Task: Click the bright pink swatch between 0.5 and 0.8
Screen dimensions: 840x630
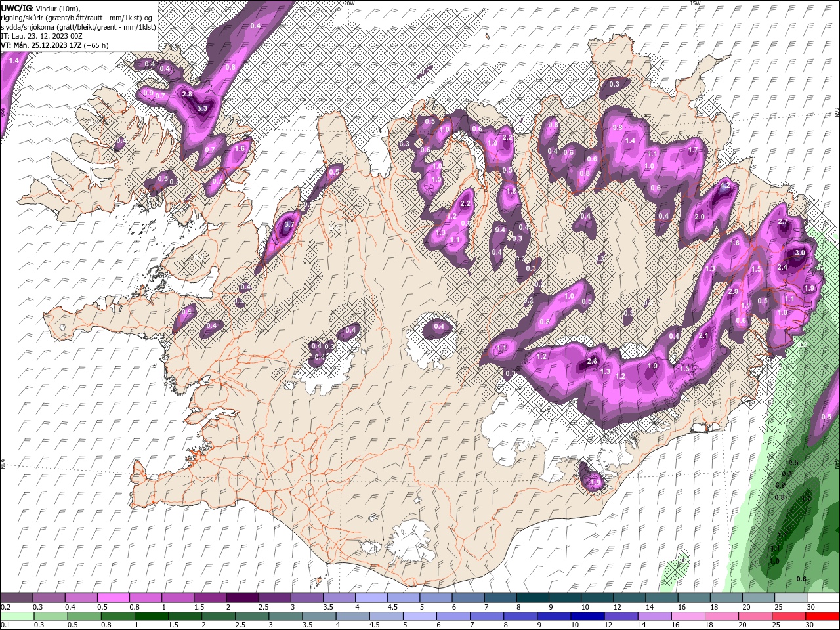Action: (113, 598)
